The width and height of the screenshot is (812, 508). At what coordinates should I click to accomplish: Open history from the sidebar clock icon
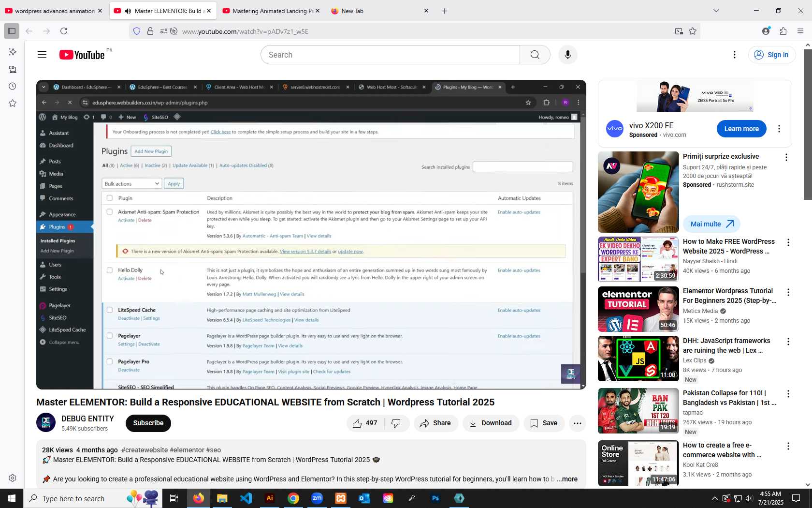tap(13, 86)
